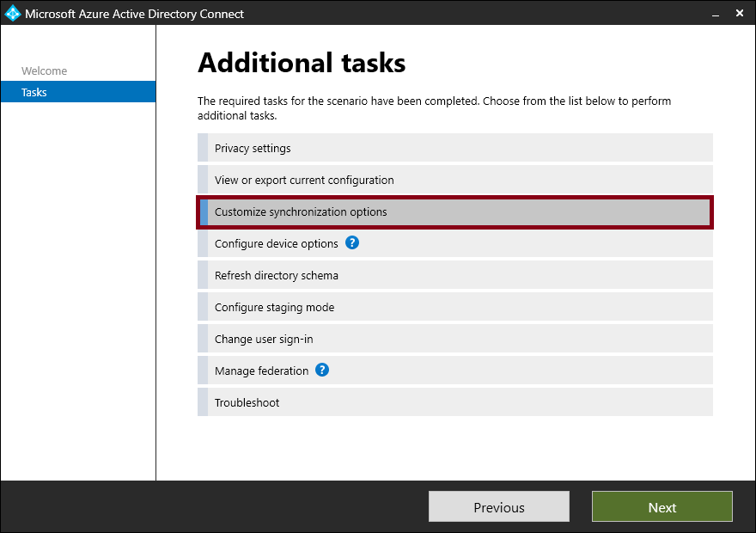Select Configure staging mode task
This screenshot has width=756, height=533.
pyautogui.click(x=455, y=307)
